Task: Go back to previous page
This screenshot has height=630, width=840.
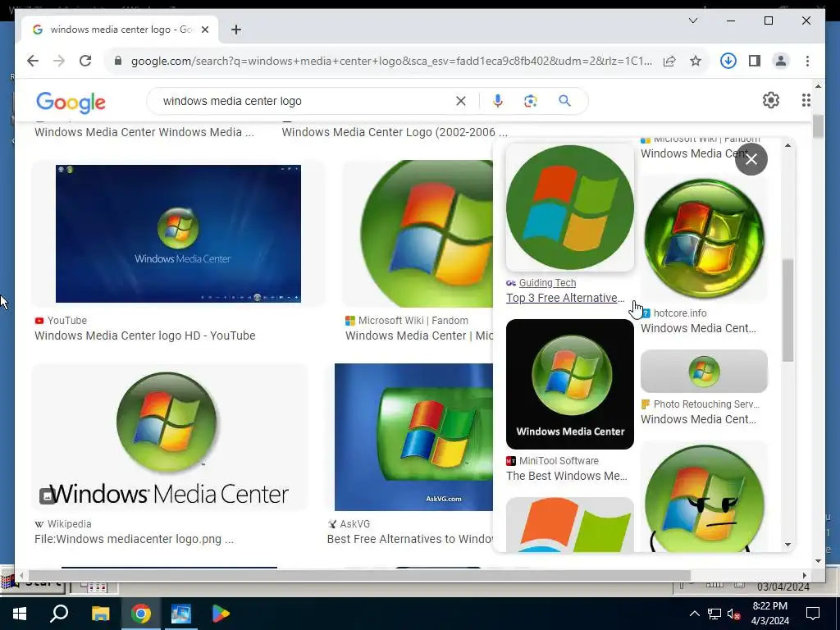Action: [x=33, y=61]
